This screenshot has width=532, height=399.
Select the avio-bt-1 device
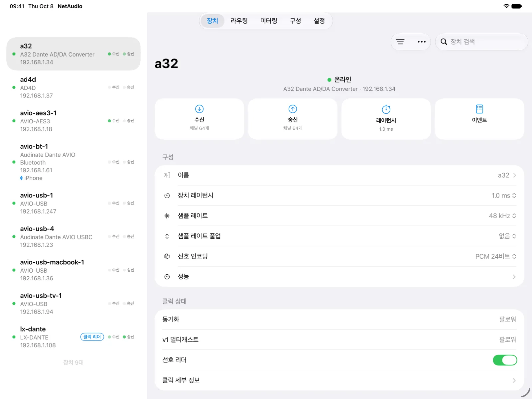coord(73,162)
